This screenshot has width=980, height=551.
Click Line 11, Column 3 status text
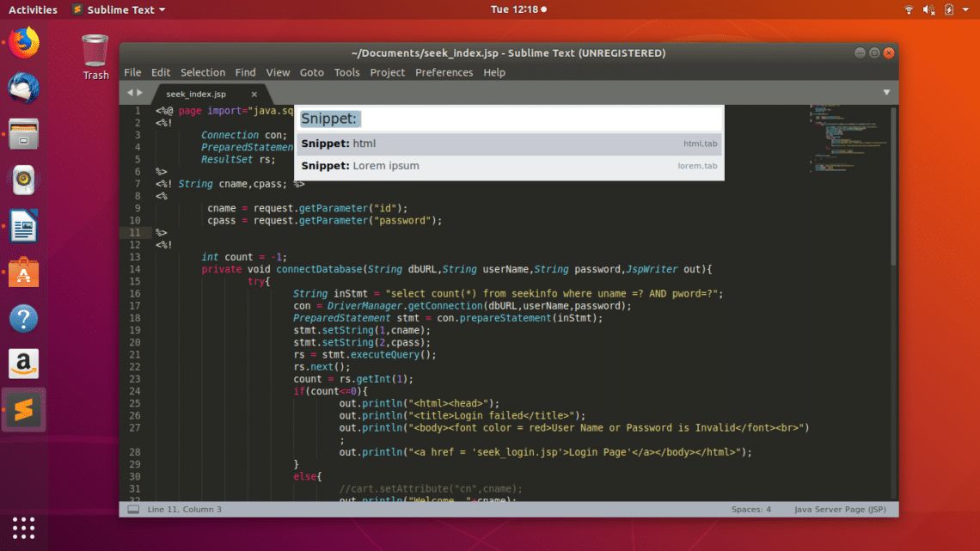coord(184,509)
